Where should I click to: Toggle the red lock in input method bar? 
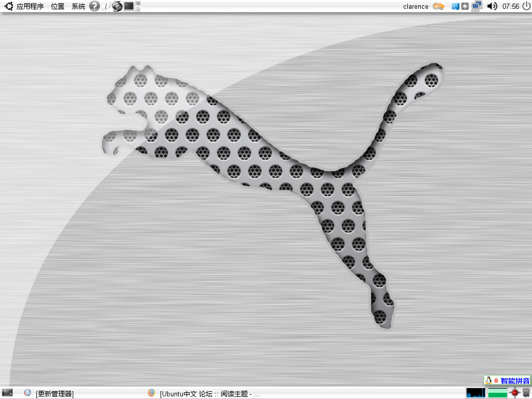(496, 381)
